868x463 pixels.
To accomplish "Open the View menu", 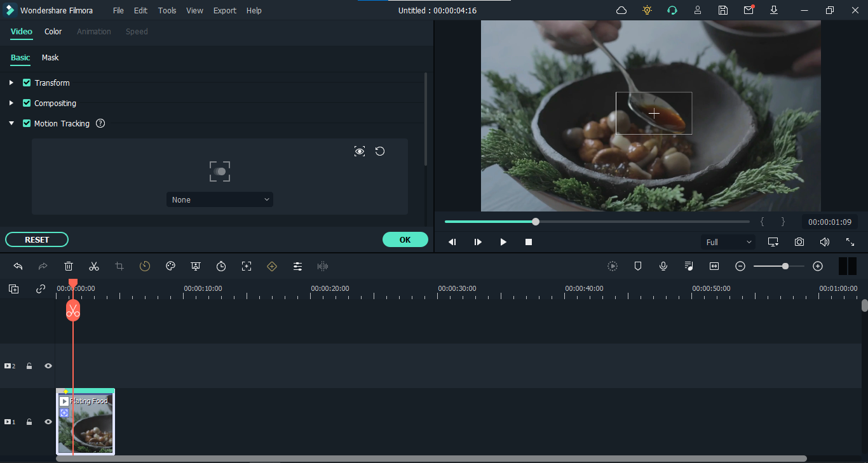I will [195, 10].
